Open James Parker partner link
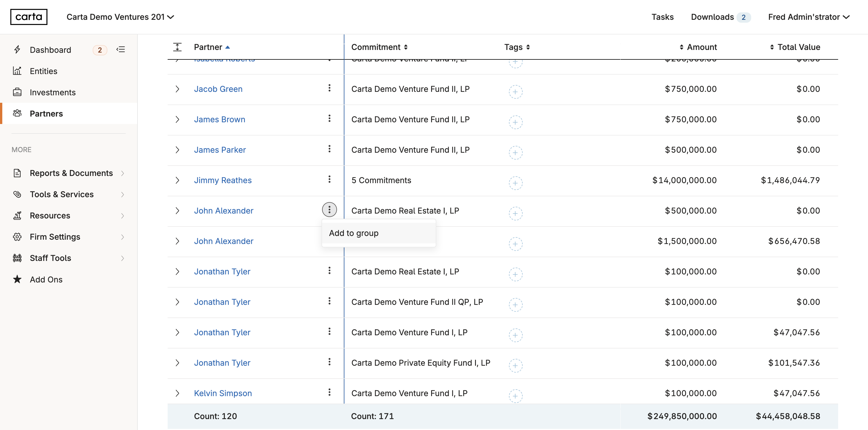This screenshot has height=430, width=868. (220, 150)
